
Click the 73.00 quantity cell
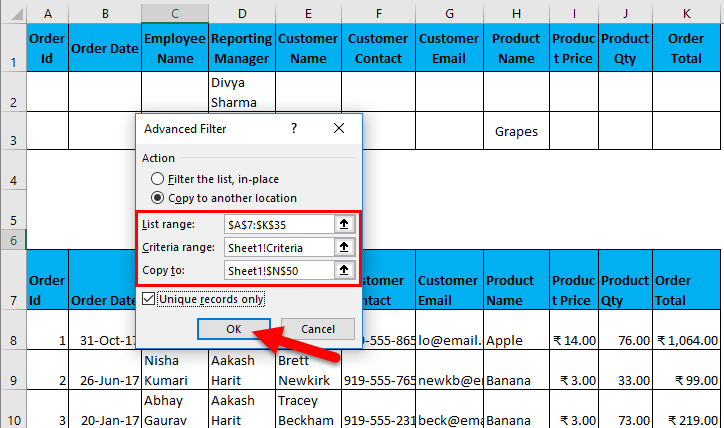tap(625, 409)
